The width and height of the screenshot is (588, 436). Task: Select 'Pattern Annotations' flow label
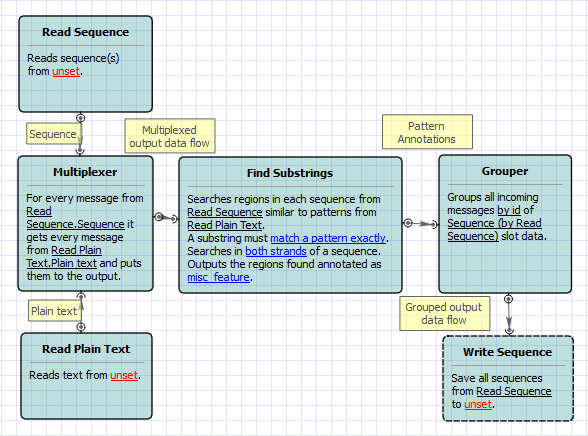click(427, 132)
